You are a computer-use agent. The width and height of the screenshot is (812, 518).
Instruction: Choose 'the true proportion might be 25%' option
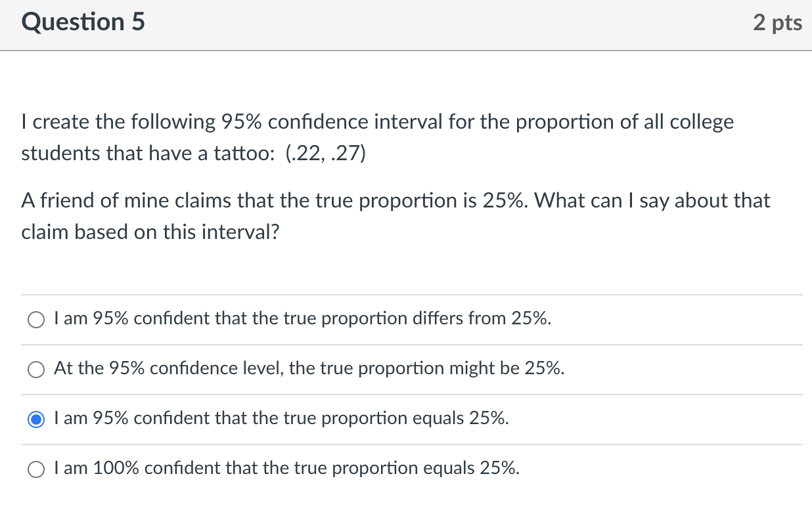click(x=36, y=370)
